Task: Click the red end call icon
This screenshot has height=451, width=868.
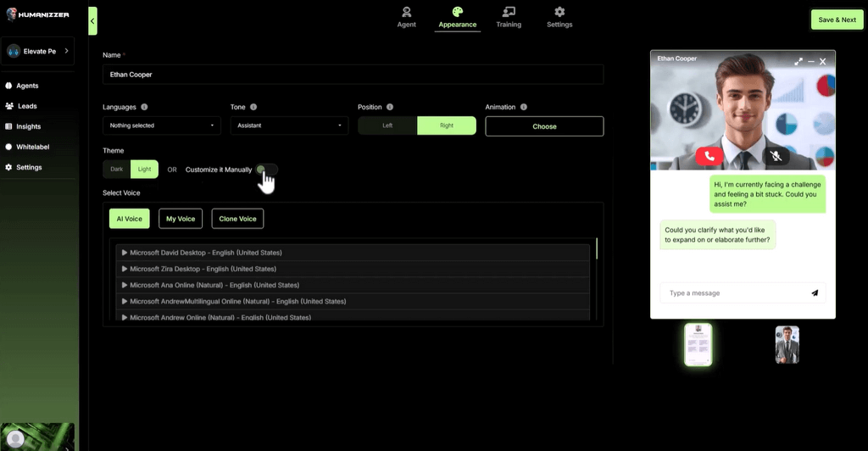Action: click(x=709, y=155)
